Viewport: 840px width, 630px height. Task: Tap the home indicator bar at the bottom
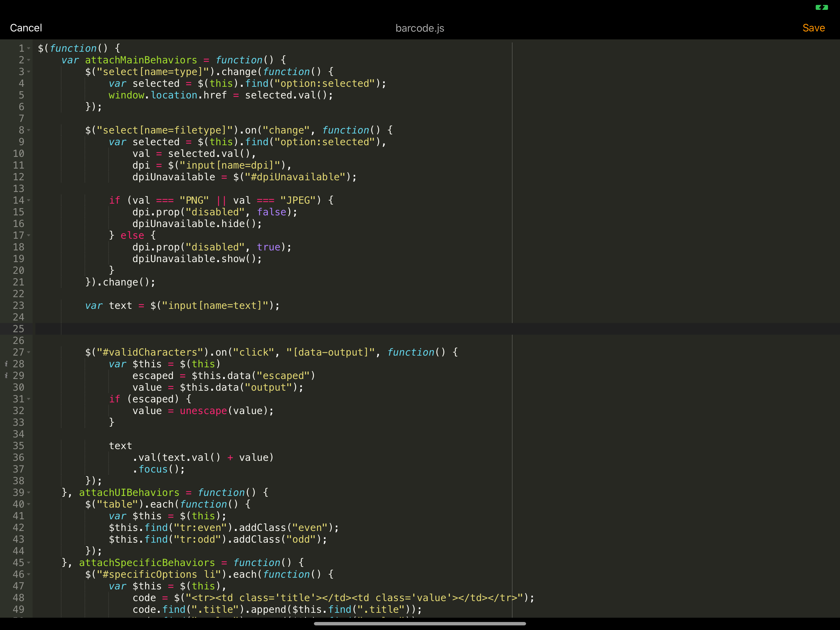pos(420,624)
